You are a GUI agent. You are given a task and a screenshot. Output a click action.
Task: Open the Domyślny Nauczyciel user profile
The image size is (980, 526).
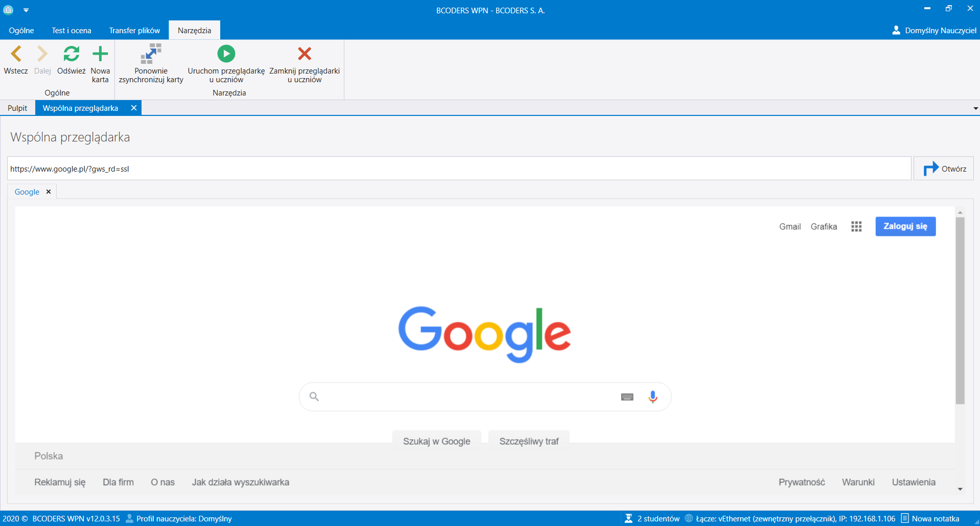pos(934,30)
